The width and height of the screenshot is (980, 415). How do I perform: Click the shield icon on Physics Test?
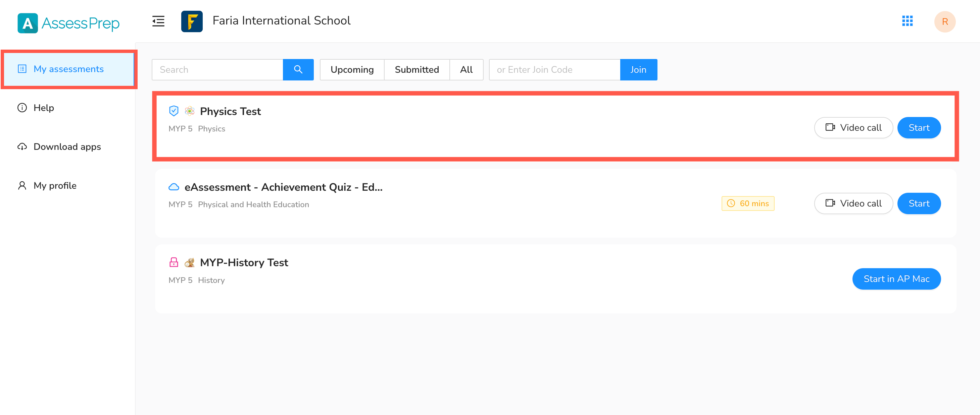point(174,111)
